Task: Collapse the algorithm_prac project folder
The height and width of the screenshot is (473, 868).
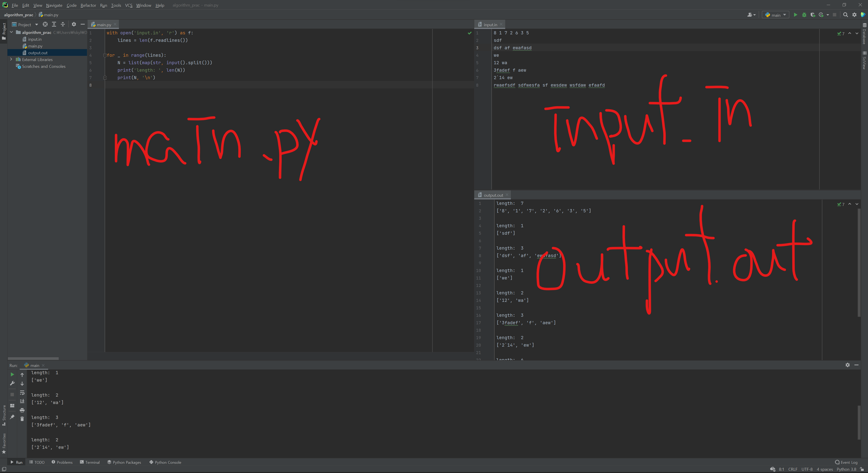Action: 11,32
